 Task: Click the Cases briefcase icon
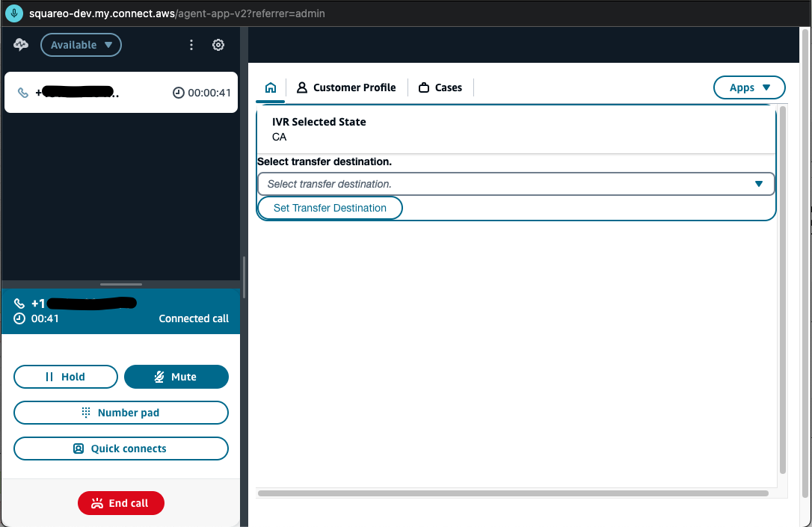click(x=424, y=87)
